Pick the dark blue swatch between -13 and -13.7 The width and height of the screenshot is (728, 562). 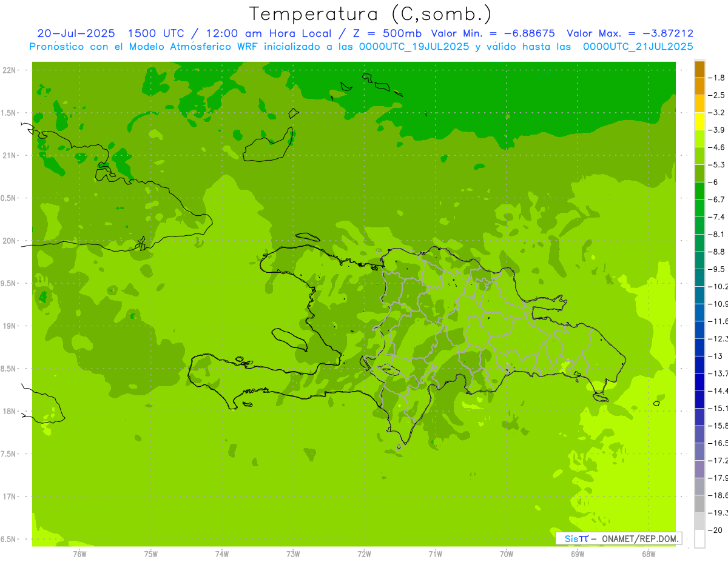(x=699, y=365)
